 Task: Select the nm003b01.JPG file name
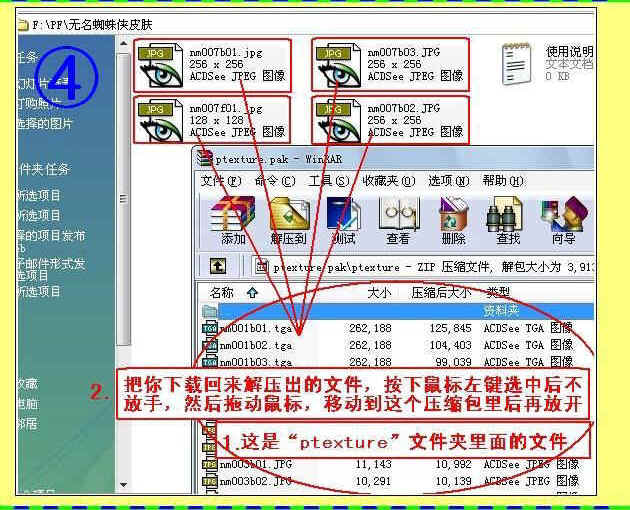[x=256, y=465]
